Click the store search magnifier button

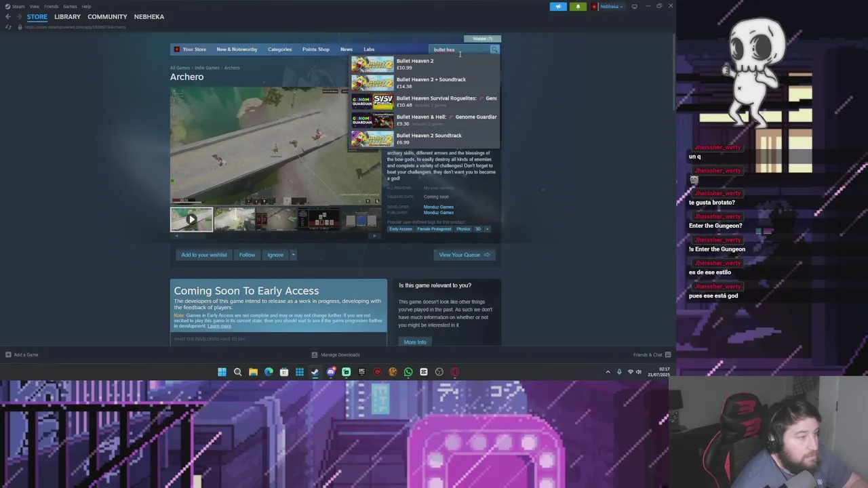(x=494, y=49)
